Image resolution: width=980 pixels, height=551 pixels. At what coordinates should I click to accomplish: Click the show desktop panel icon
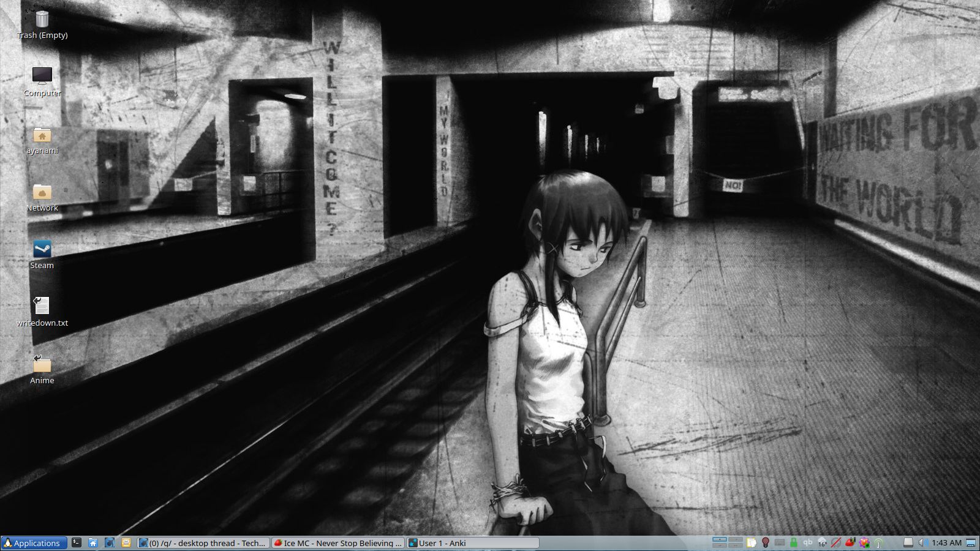971,542
